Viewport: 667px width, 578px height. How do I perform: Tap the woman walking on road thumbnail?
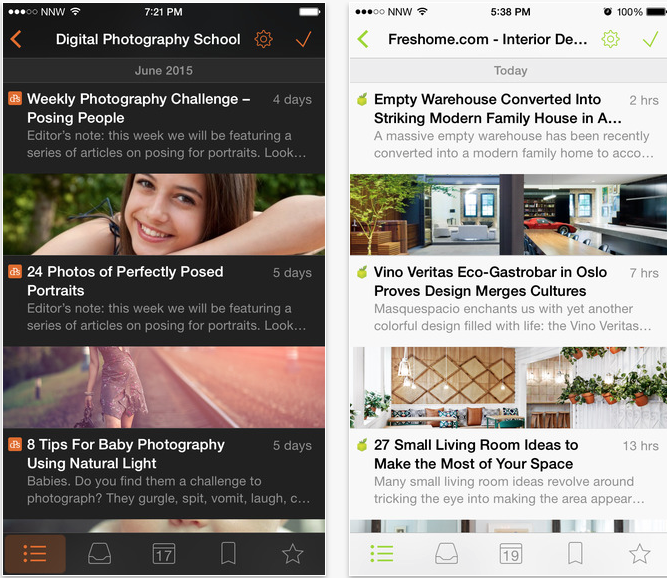(164, 387)
